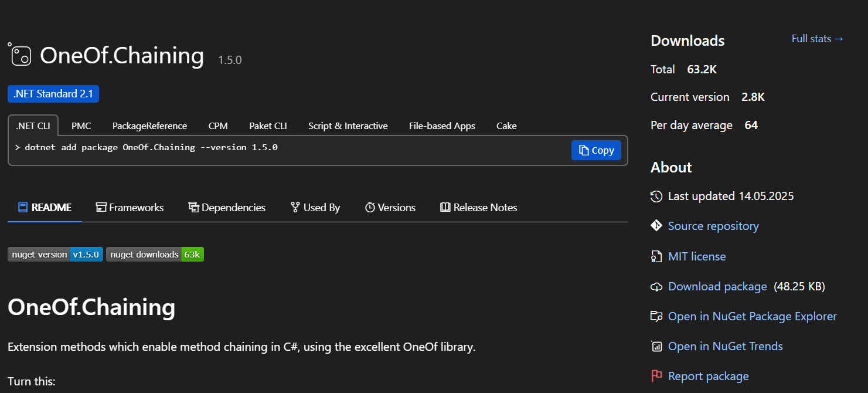
Task: Click the OneOf.Chaining page title
Action: 122,55
